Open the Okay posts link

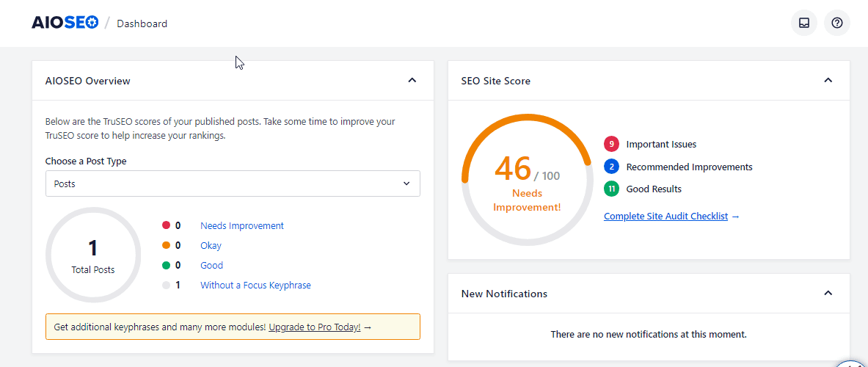(211, 245)
